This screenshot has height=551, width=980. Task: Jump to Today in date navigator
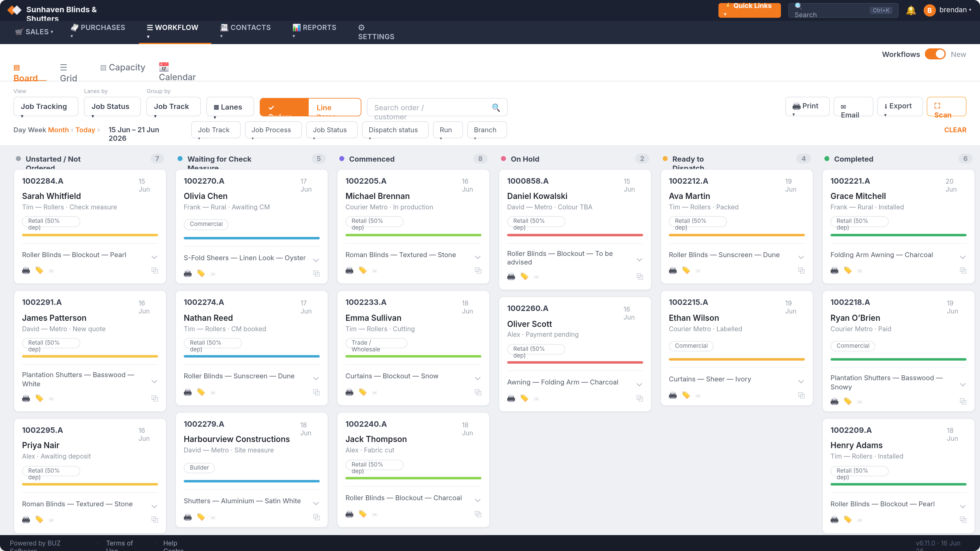point(85,130)
